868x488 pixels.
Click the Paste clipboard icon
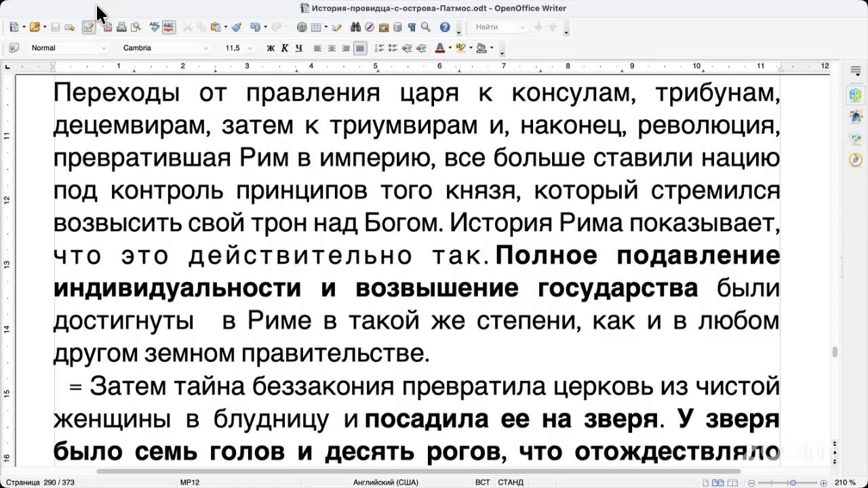click(216, 27)
